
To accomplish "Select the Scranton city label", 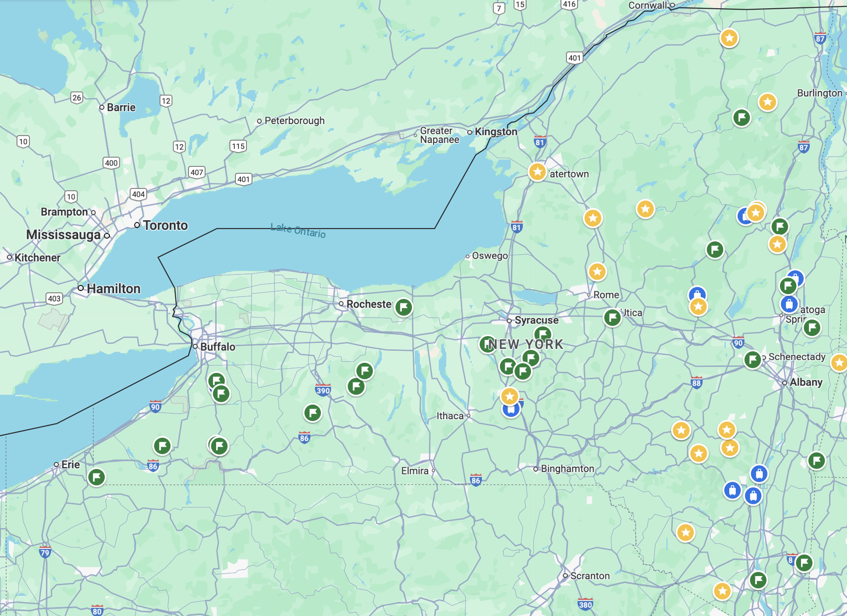I will click(x=590, y=576).
